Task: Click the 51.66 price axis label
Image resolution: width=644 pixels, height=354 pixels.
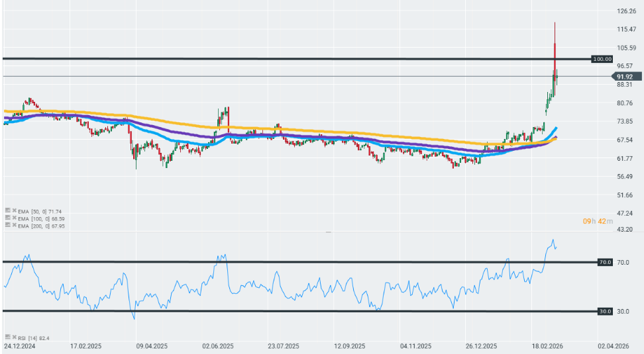Action: 625,195
